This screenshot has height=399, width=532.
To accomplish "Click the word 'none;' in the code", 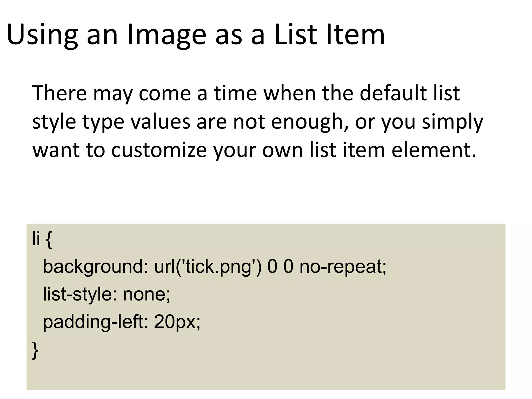I will (147, 295).
